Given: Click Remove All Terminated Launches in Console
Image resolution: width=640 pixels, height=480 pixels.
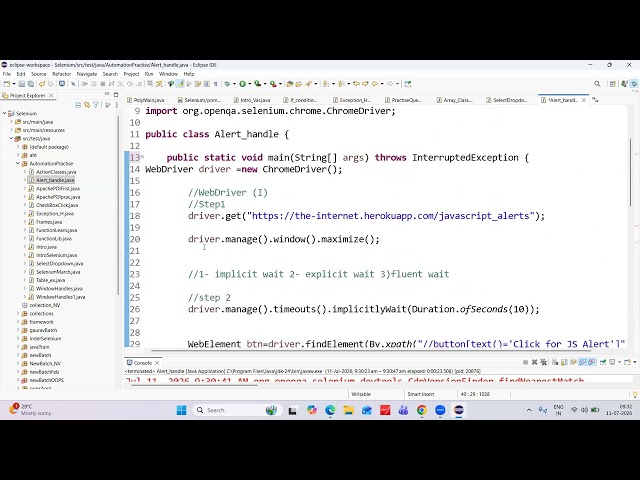Looking at the screenshot, I should point(543,362).
